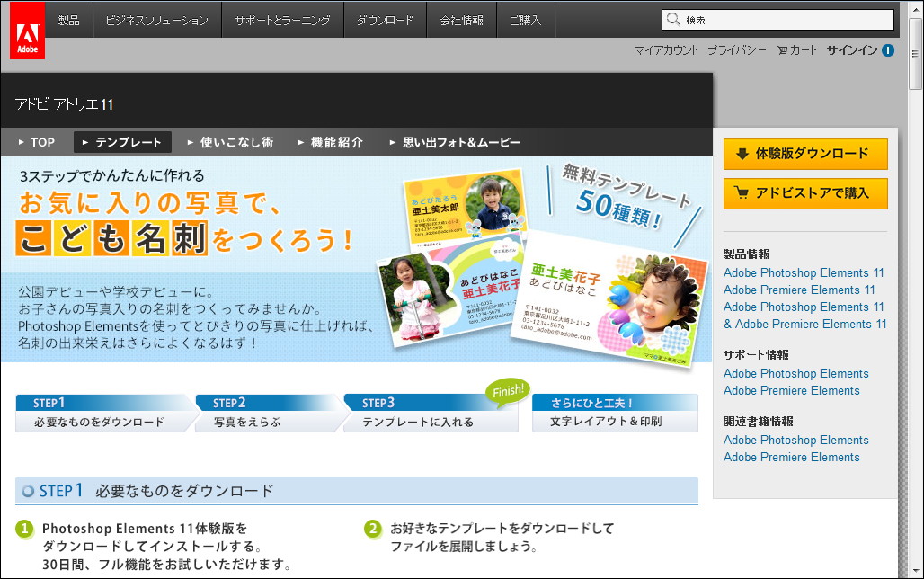Open the 製品 menu in the top navigation
The height and width of the screenshot is (579, 924).
(69, 19)
